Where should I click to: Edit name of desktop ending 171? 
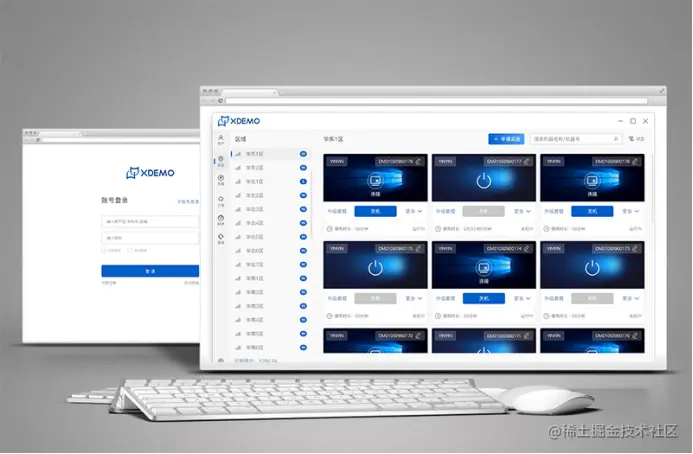(526, 336)
